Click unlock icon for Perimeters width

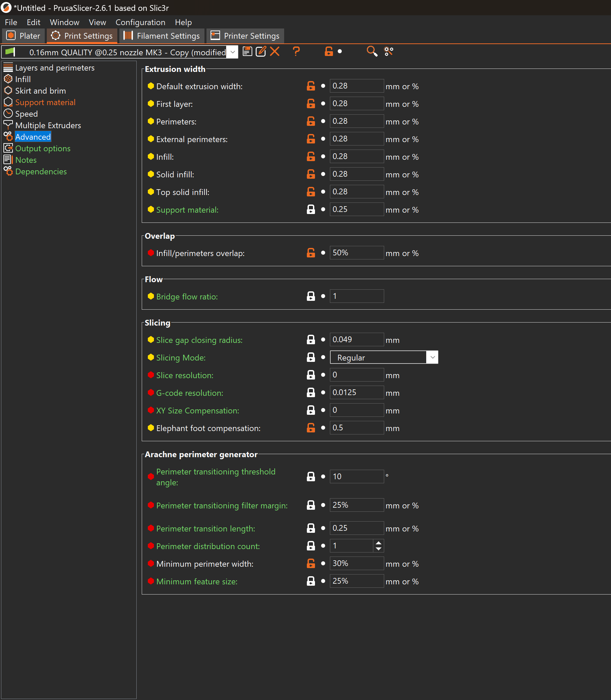(x=311, y=121)
